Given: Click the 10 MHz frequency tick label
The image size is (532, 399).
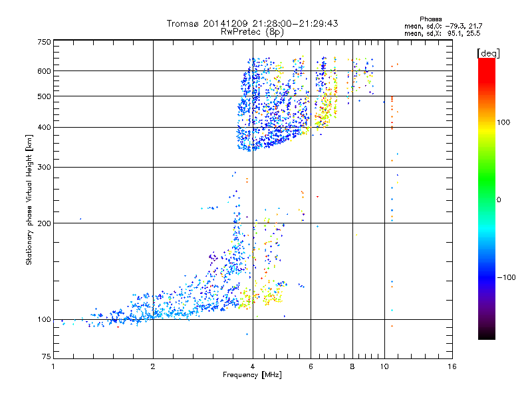Looking at the screenshot, I should coord(384,366).
